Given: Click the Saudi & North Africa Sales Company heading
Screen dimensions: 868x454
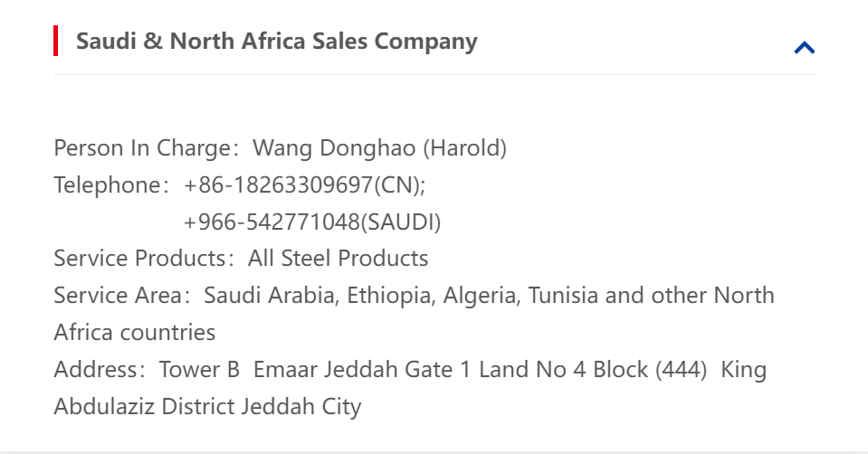Looking at the screenshot, I should tap(276, 42).
